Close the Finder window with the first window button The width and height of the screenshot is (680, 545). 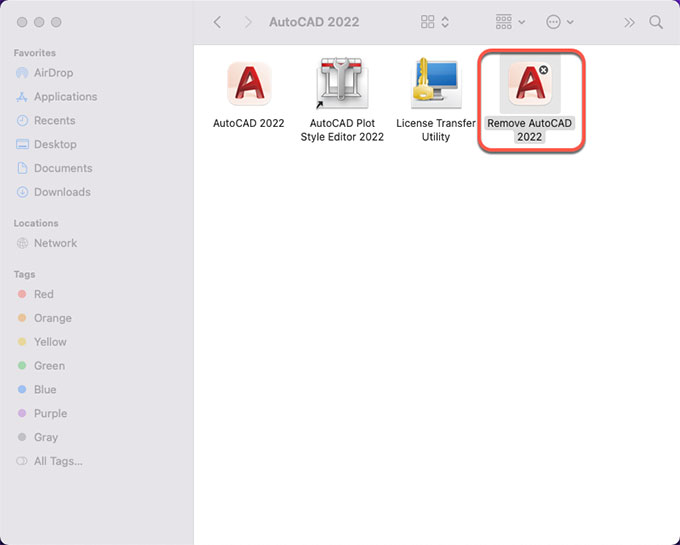[x=22, y=22]
